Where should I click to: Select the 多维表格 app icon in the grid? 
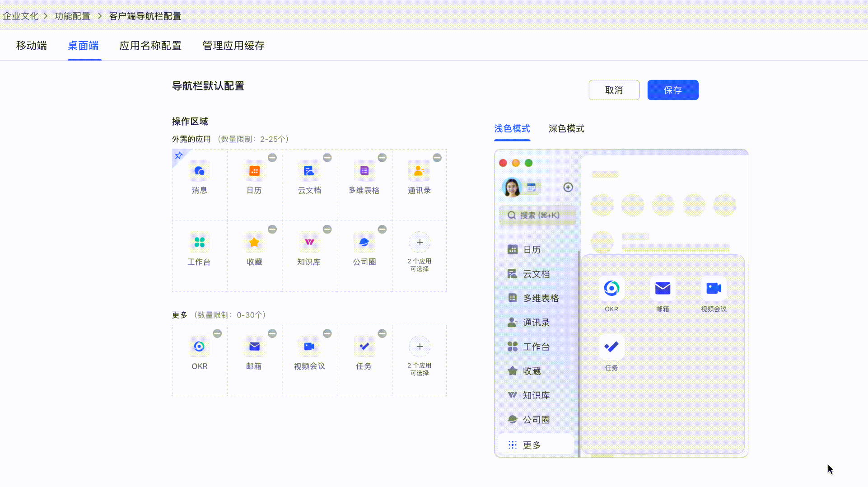click(364, 171)
